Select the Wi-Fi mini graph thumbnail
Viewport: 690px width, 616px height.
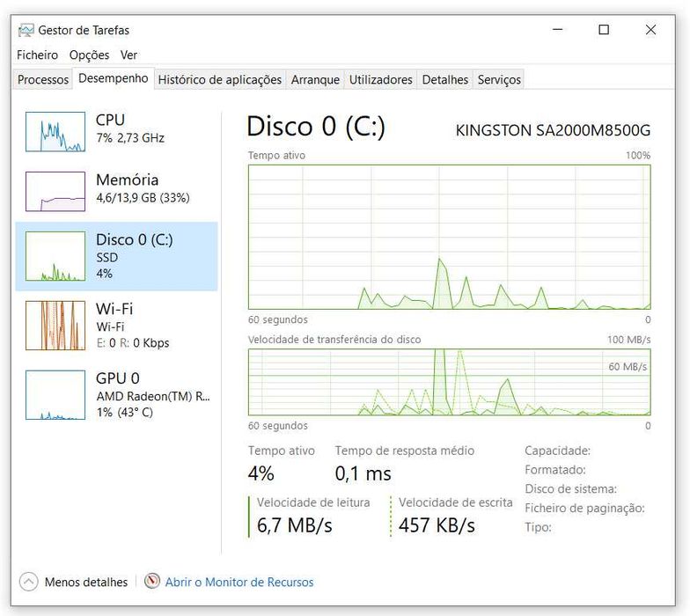point(55,326)
